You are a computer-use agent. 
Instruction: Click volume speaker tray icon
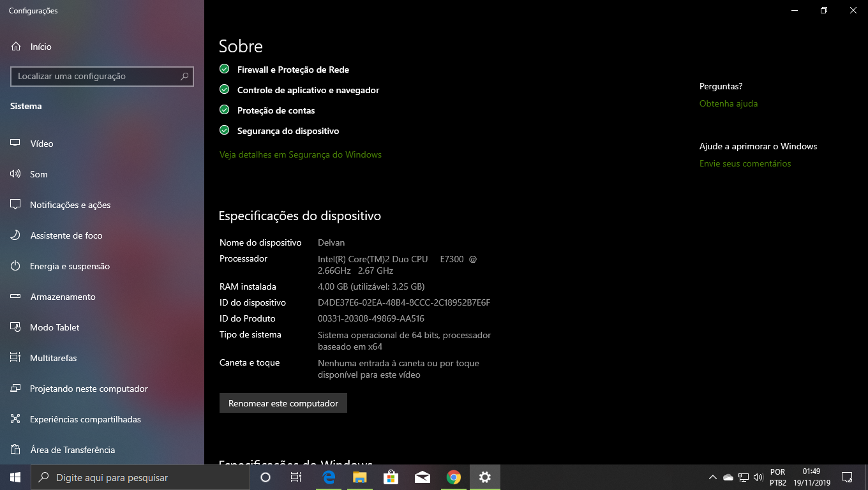pos(758,477)
